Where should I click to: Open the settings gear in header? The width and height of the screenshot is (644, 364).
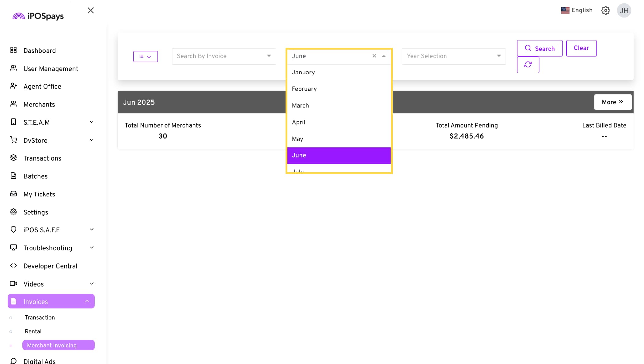605,10
